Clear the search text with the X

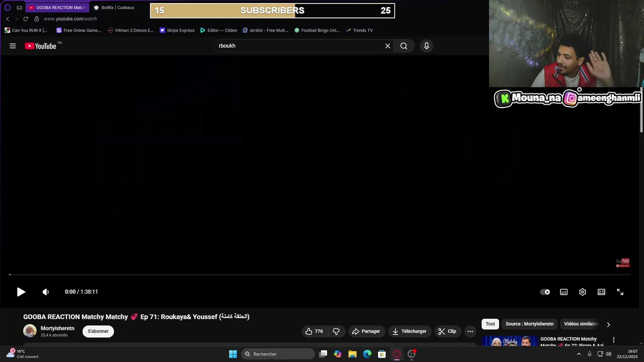point(387,46)
